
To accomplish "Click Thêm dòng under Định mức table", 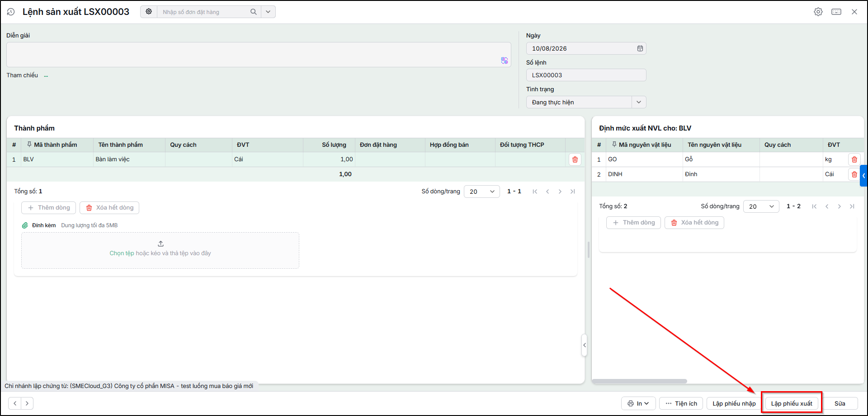I will click(634, 223).
